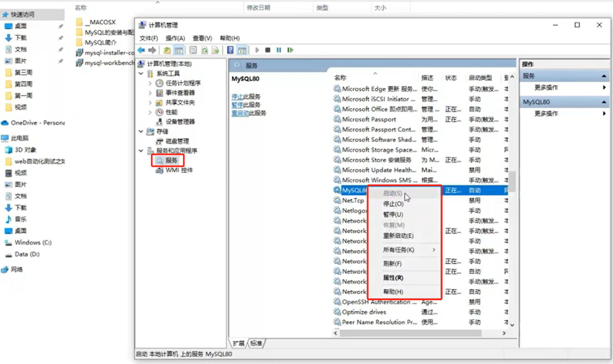Expand the 任务计划程序 tree node

click(150, 83)
